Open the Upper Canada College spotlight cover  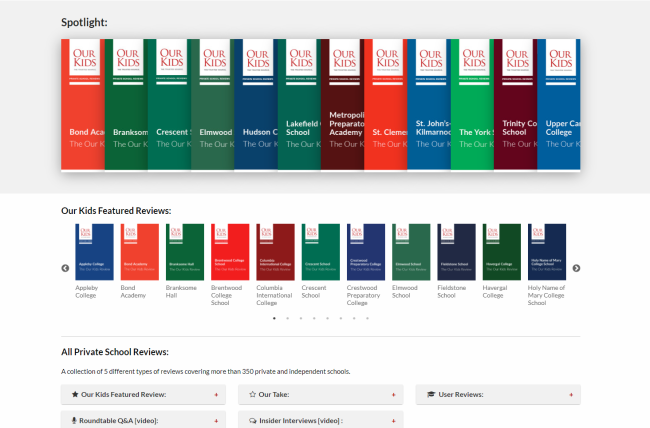point(559,105)
